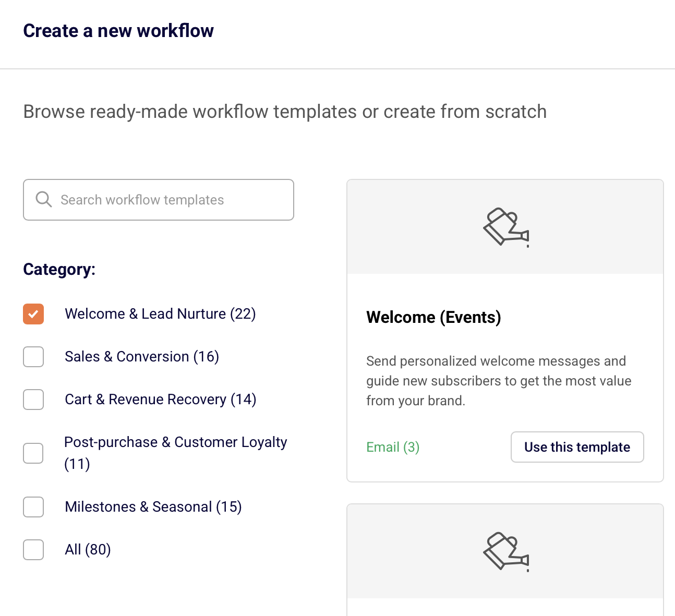Click the Category: heading
Screen dimensions: 675x616
coord(59,269)
